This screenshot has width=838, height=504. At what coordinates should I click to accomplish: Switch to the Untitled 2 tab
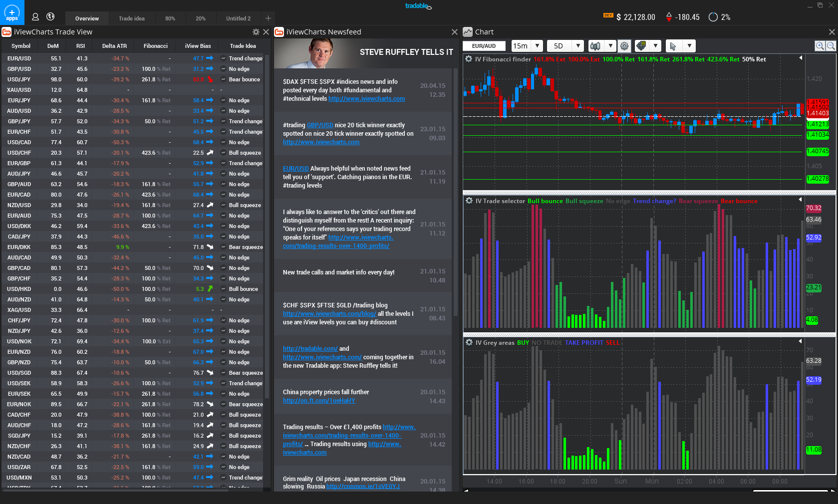tap(238, 18)
